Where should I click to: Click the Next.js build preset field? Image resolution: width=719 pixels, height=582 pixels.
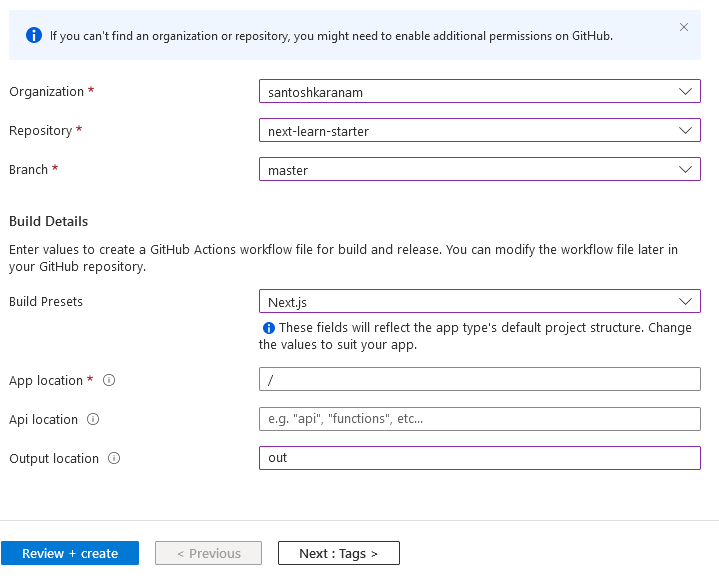(x=460, y=301)
